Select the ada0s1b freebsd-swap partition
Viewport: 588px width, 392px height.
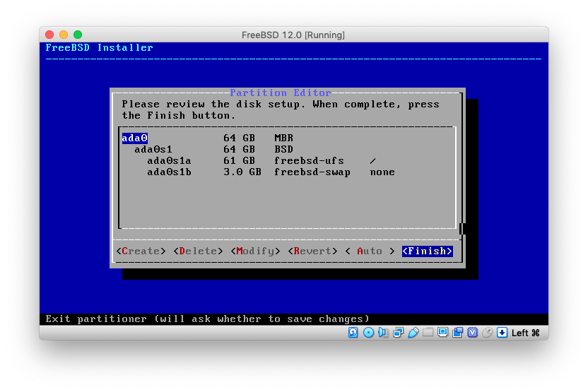[x=169, y=172]
